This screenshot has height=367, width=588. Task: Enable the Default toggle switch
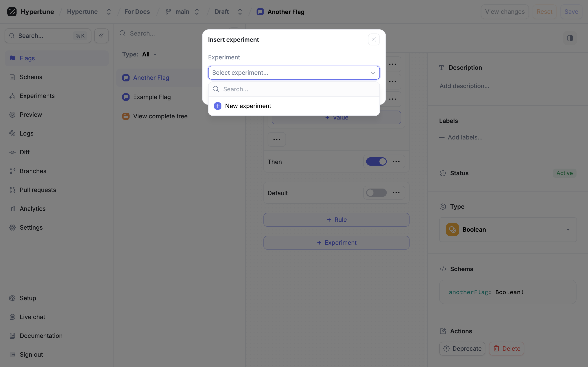point(376,193)
